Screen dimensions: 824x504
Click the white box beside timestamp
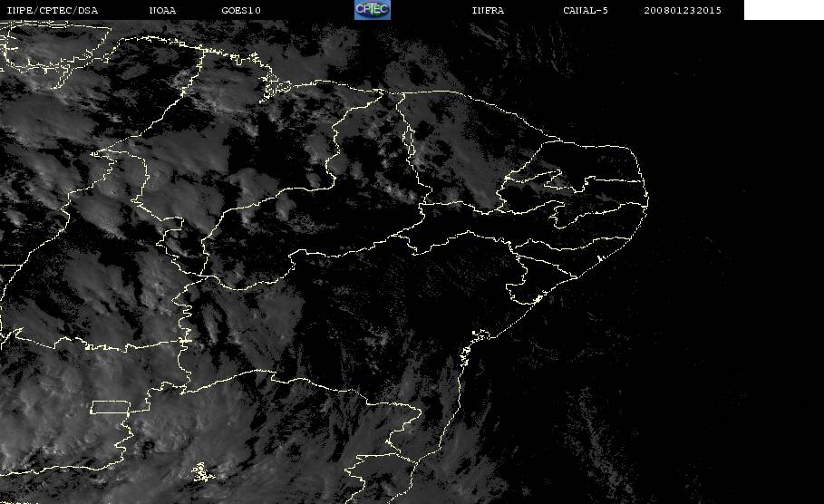[783, 9]
